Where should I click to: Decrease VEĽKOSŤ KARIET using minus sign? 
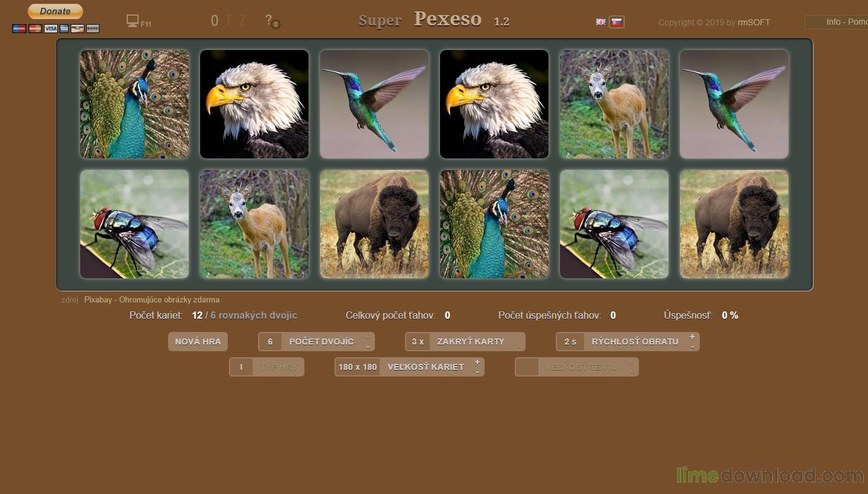point(477,372)
